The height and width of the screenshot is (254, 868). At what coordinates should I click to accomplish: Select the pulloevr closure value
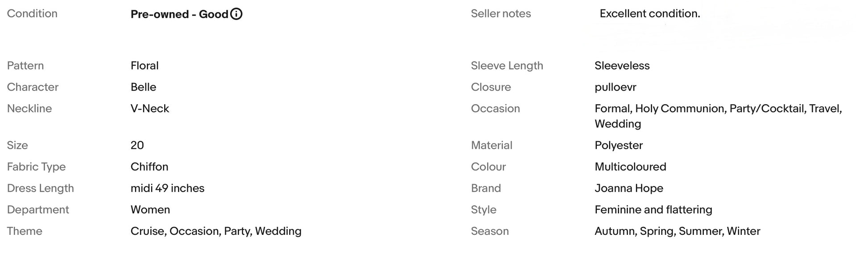[616, 87]
